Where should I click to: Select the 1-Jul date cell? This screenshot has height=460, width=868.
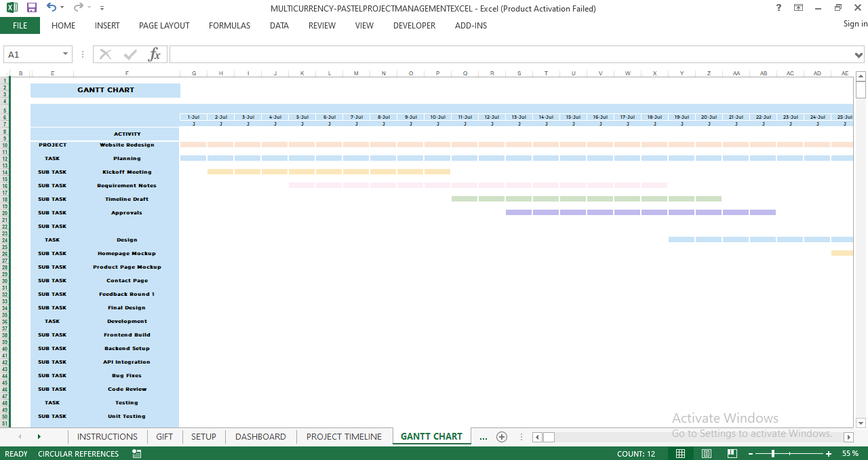coord(193,117)
